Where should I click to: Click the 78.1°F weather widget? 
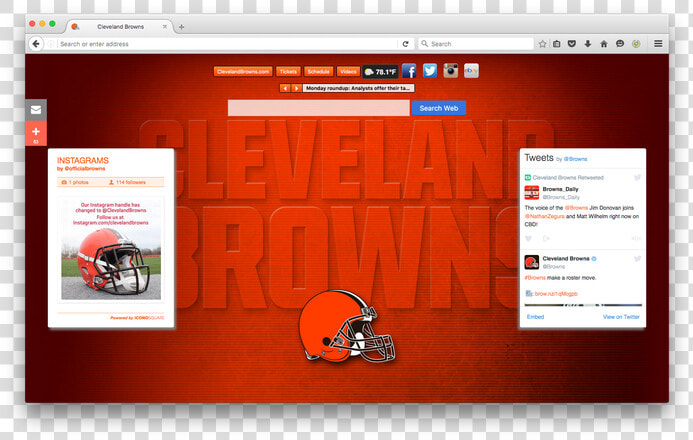[x=381, y=72]
